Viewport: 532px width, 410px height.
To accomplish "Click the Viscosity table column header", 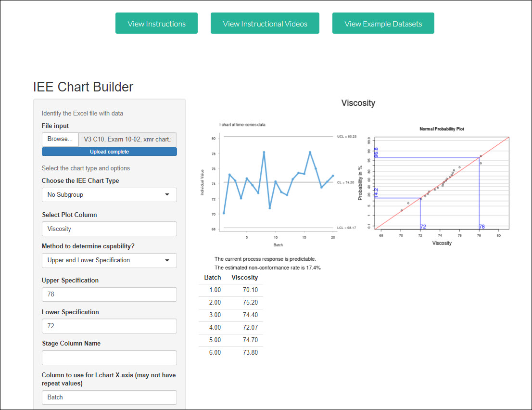I will tap(244, 278).
